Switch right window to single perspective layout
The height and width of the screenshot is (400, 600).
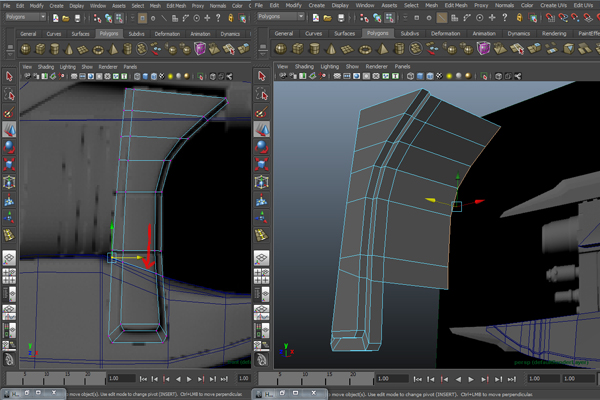262,258
